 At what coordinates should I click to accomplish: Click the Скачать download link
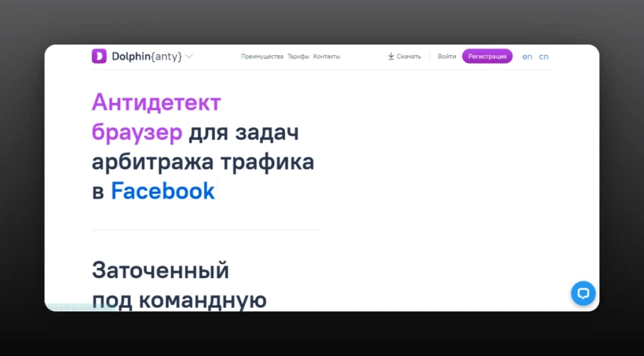pyautogui.click(x=404, y=57)
